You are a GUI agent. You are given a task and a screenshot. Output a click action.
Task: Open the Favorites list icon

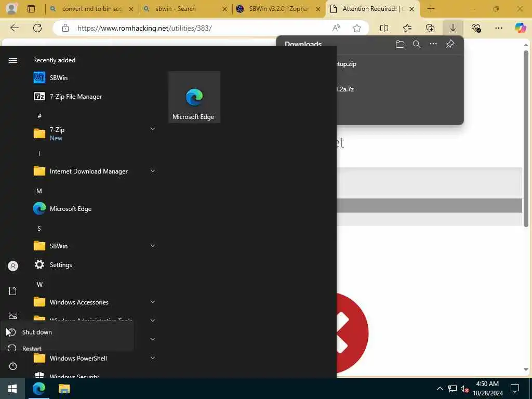(x=407, y=28)
